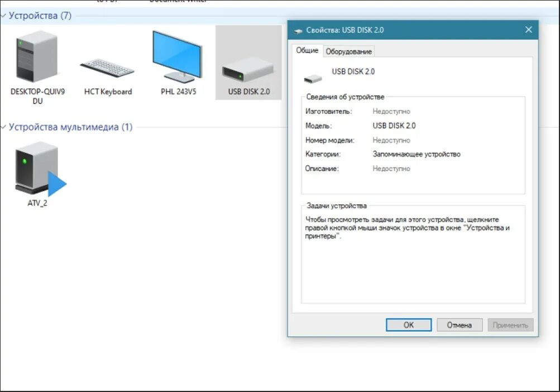The width and height of the screenshot is (560, 392).
Task: Click the Номер модели field label
Action: [329, 140]
